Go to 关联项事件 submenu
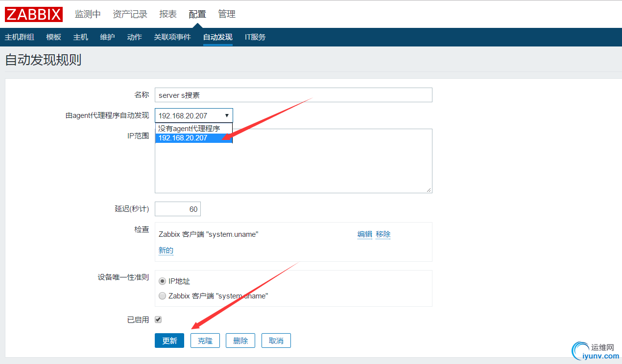 [x=172, y=37]
